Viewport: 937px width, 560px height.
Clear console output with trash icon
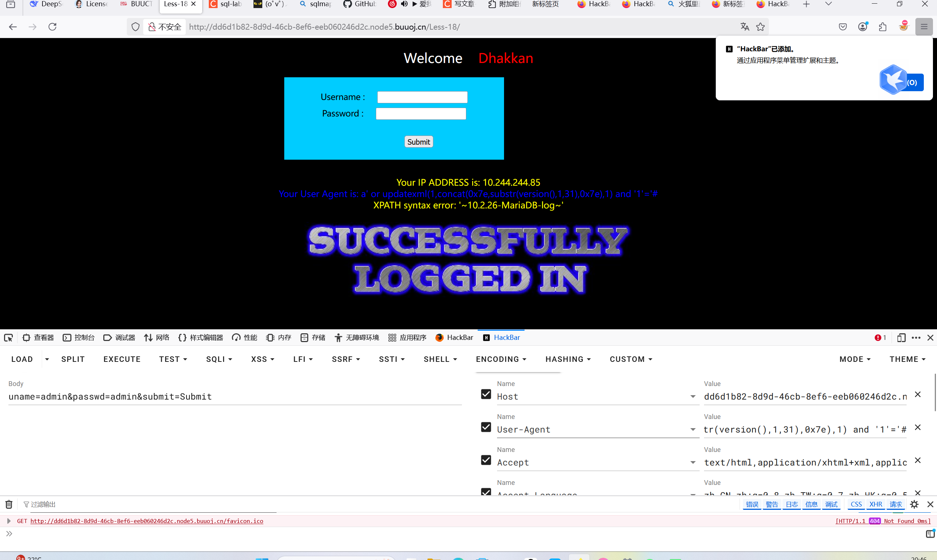[x=9, y=504]
